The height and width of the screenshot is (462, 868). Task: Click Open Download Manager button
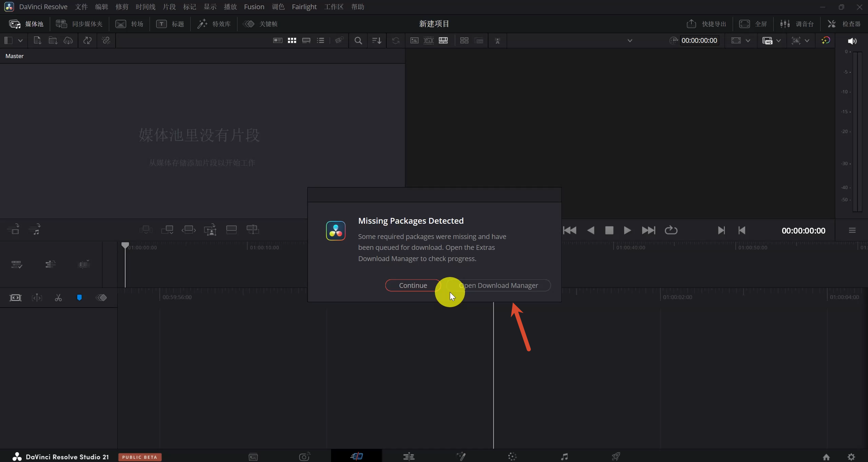[x=498, y=285]
